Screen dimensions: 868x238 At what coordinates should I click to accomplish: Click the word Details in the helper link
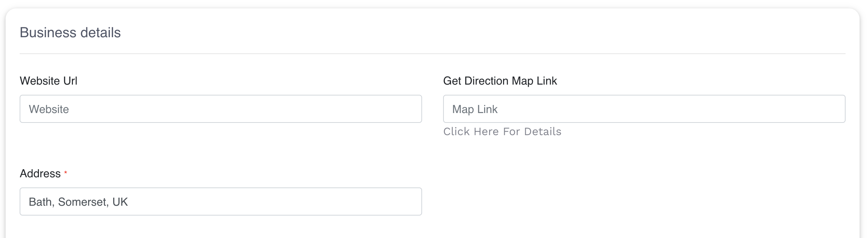543,132
